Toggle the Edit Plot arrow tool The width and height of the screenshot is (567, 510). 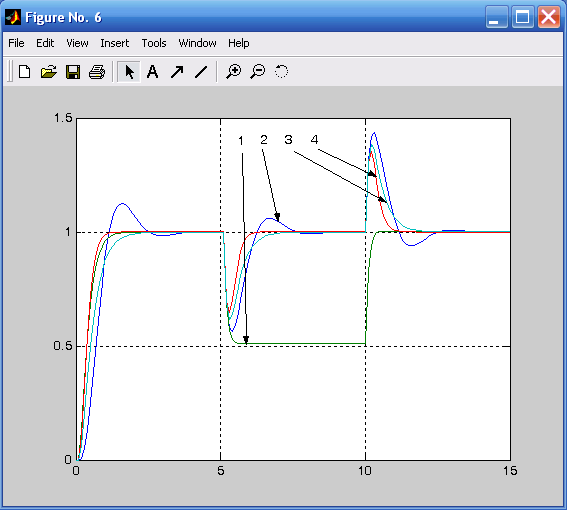tap(129, 72)
